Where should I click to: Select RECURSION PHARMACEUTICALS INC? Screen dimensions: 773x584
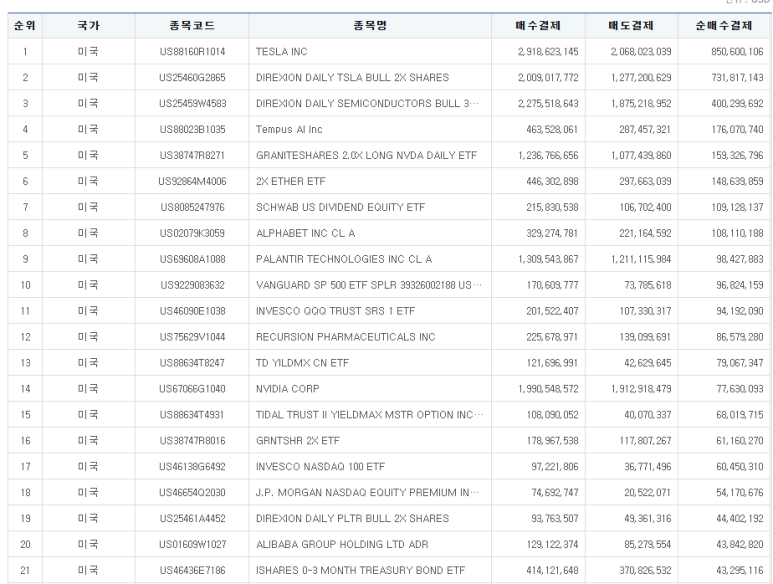346,337
